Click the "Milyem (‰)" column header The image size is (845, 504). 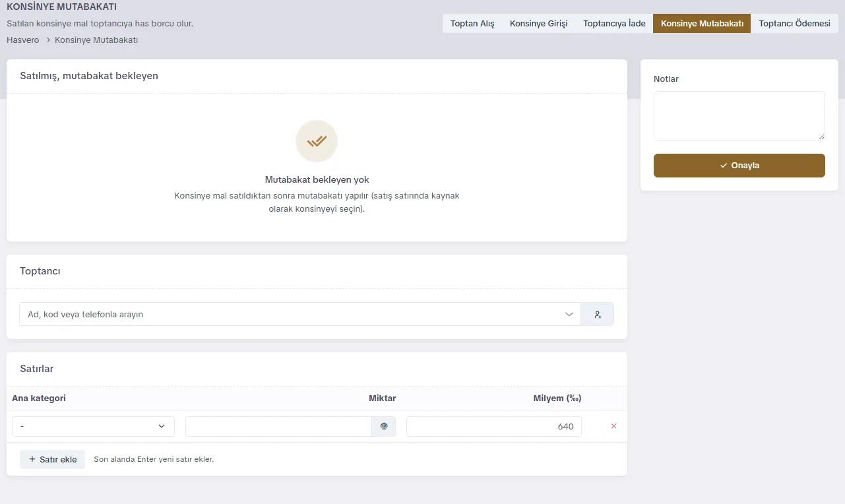[557, 398]
